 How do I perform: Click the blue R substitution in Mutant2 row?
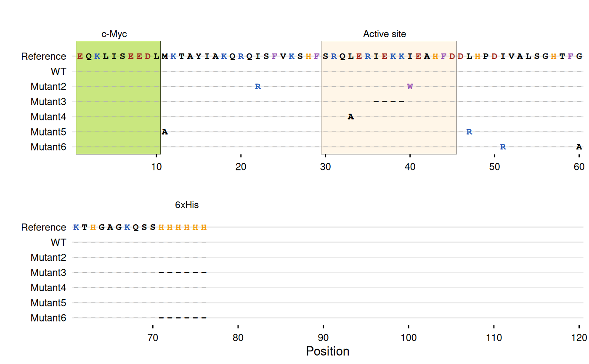tap(258, 87)
